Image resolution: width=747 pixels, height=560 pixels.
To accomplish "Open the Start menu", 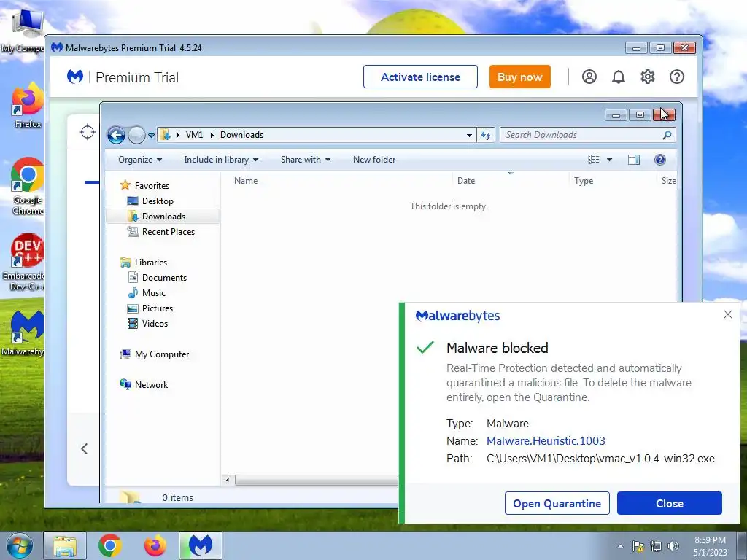I will click(x=20, y=545).
